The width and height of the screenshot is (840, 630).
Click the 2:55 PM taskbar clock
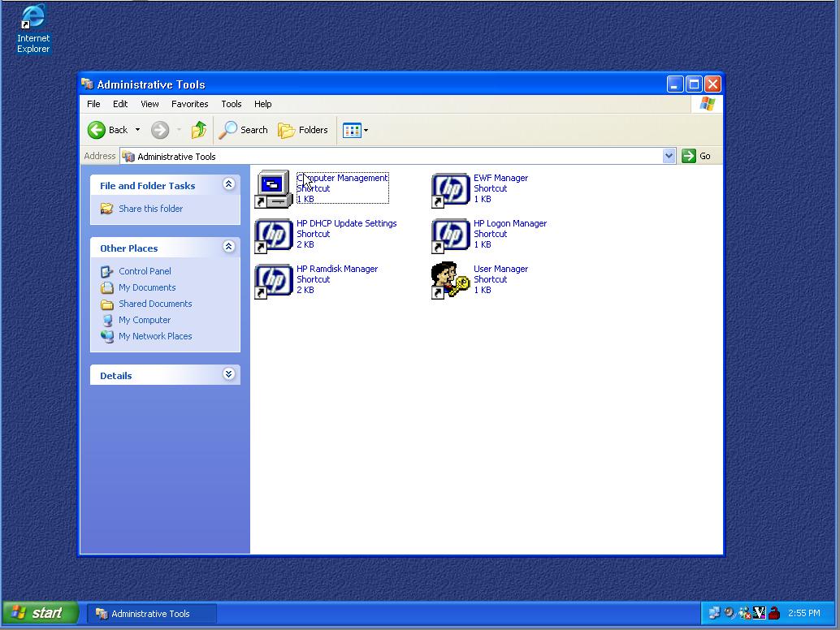804,613
